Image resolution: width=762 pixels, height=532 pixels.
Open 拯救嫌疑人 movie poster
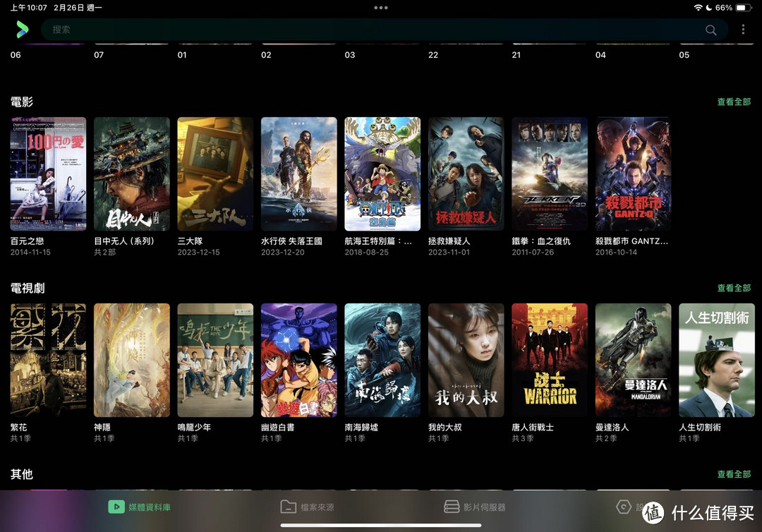pyautogui.click(x=466, y=174)
